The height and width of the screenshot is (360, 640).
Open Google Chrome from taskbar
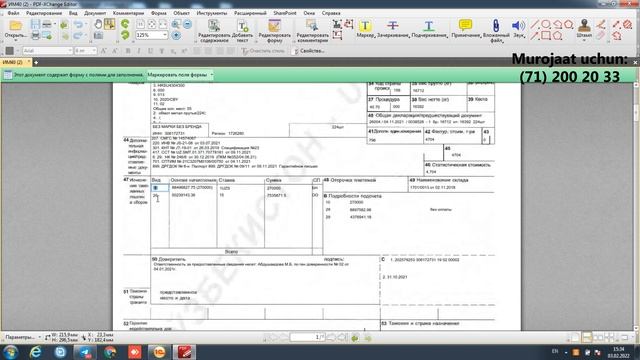point(110,352)
